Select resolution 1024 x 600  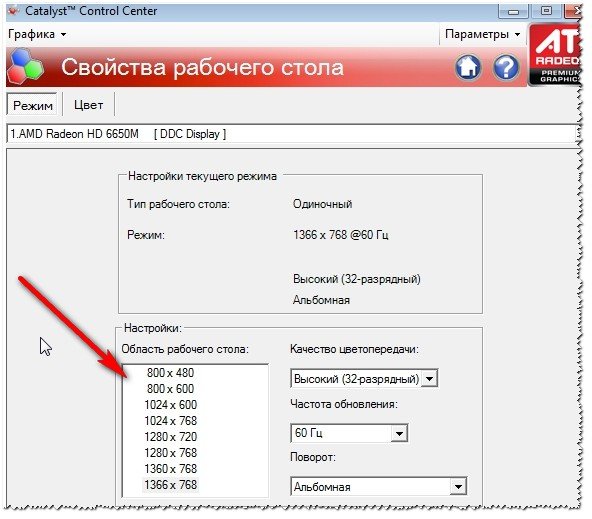pos(170,405)
